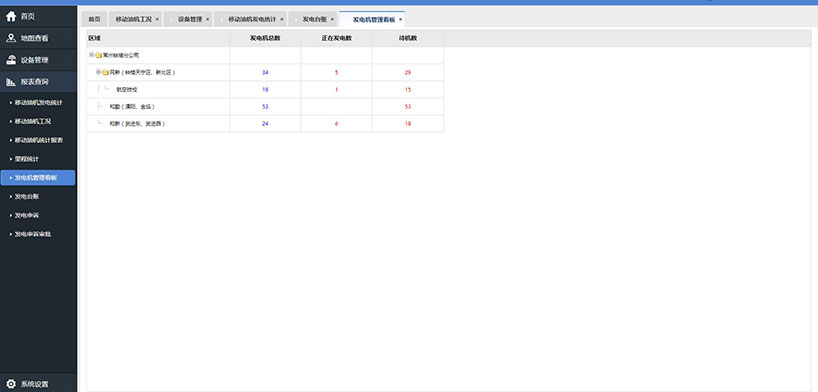Close the 移动油机工况 tab
Viewport: 818px width, 392px height.
pyautogui.click(x=157, y=19)
